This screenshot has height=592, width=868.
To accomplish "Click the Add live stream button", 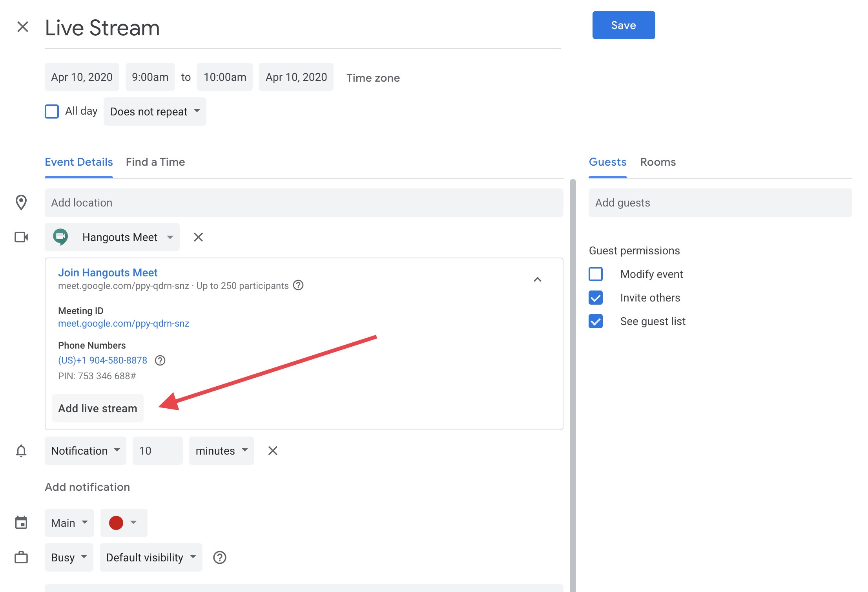I will tap(98, 408).
